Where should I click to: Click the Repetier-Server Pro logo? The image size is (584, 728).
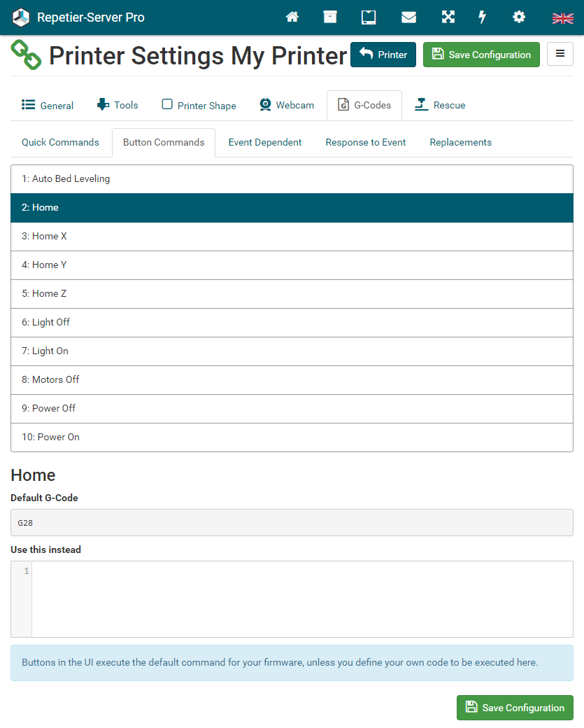(78, 17)
